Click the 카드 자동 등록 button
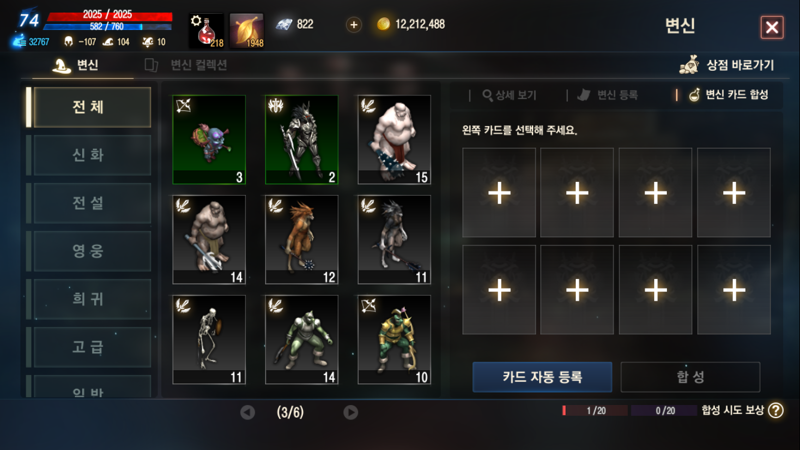The image size is (800, 450). (542, 377)
